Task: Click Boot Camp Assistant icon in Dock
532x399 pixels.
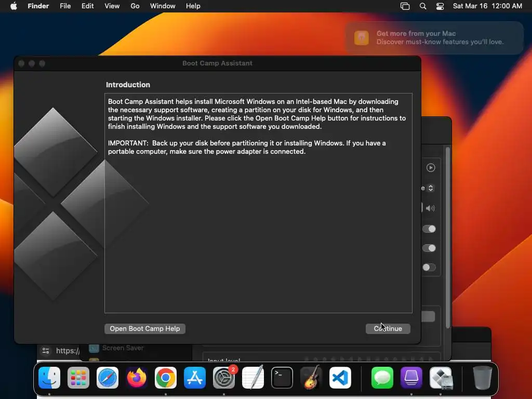Action: [x=441, y=378]
